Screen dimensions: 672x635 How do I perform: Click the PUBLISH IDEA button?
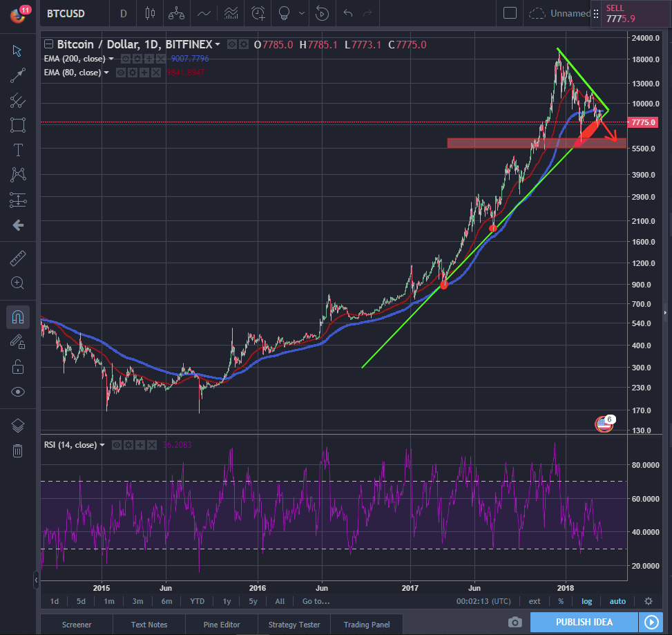[584, 622]
